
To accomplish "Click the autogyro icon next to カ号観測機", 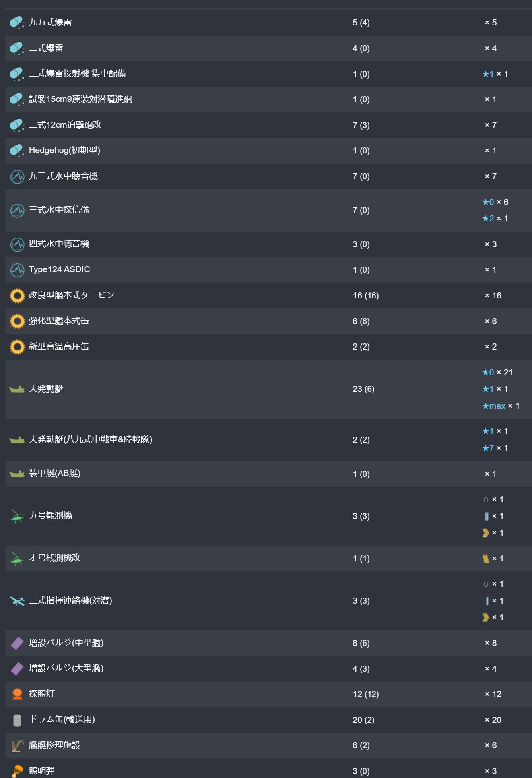I will click(17, 516).
